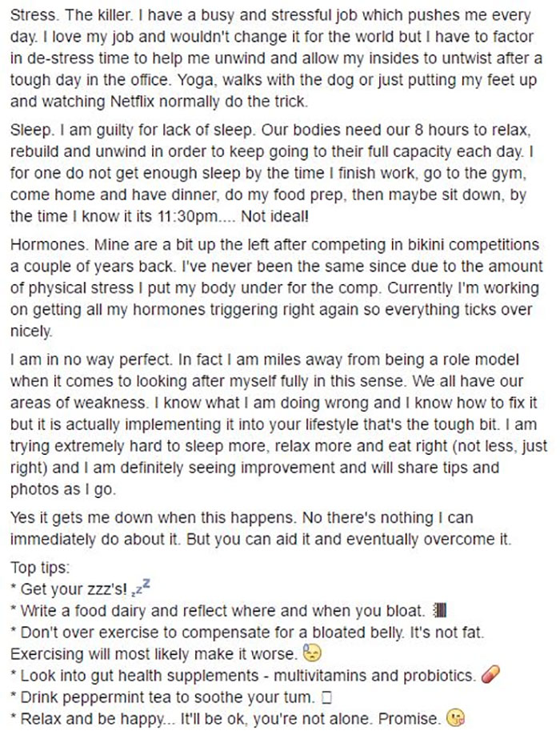Click the 'Write a food dairy' tip line
This screenshot has height=739, width=560.
(x=160, y=612)
